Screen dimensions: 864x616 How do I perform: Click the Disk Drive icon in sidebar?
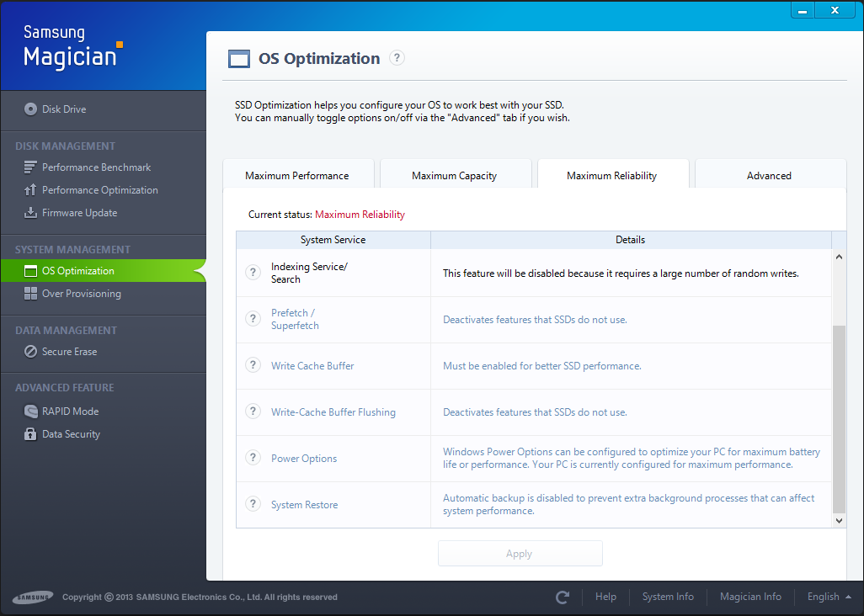(31, 109)
